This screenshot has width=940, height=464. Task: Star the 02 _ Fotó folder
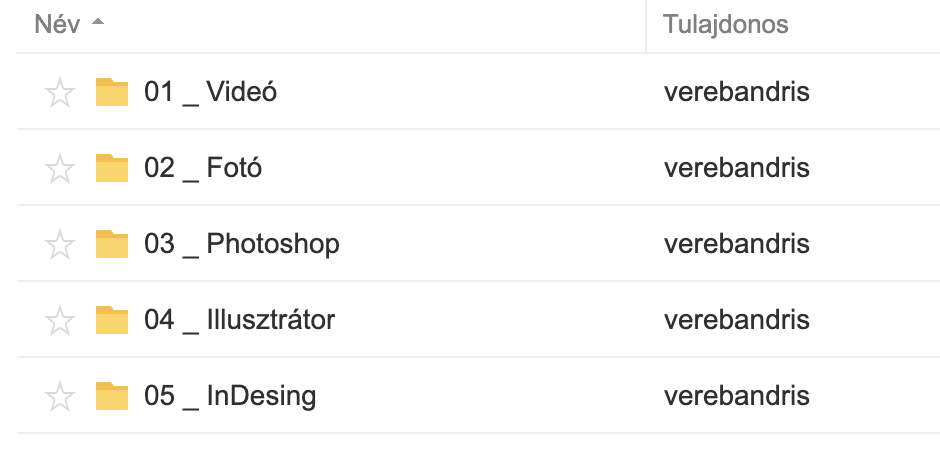pos(60,169)
